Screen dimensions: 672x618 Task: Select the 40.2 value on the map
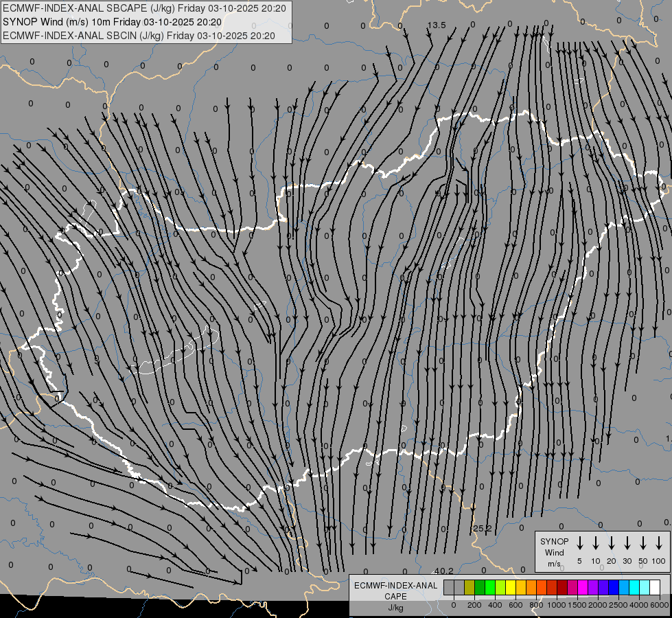tap(444, 571)
